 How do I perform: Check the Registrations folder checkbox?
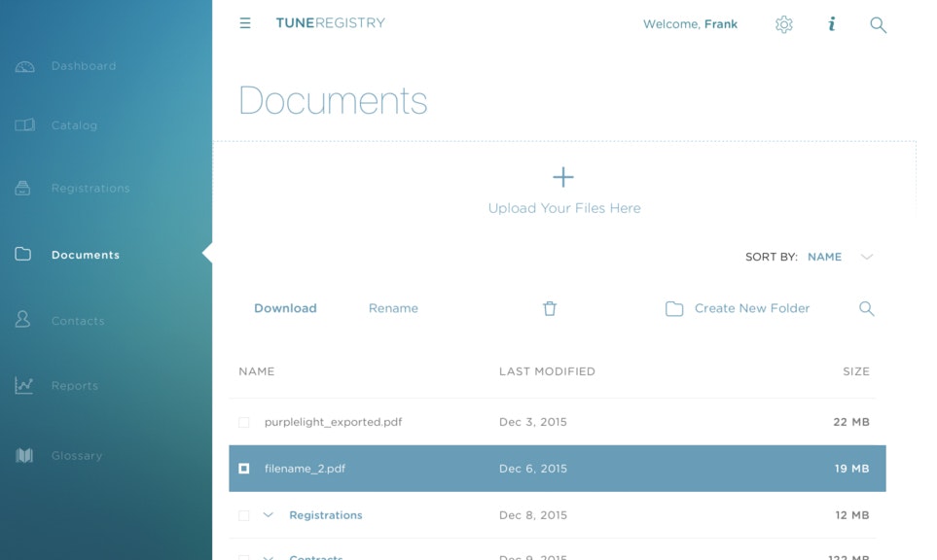point(242,515)
